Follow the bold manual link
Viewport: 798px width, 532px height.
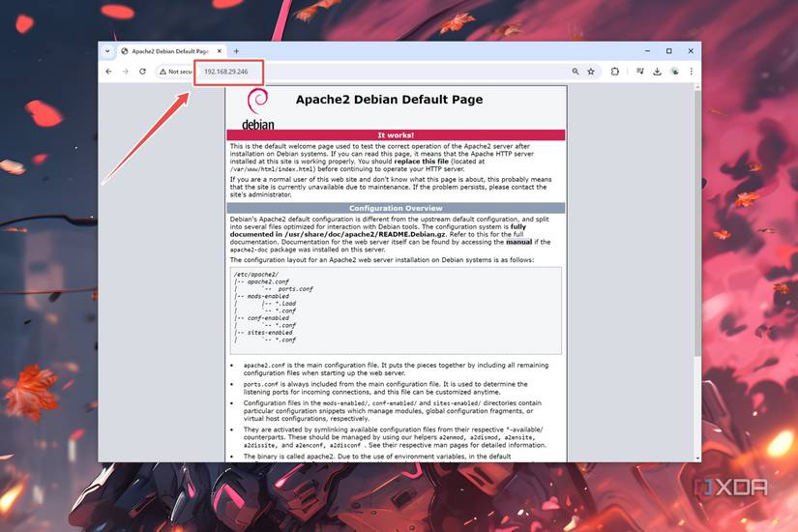[x=518, y=242]
